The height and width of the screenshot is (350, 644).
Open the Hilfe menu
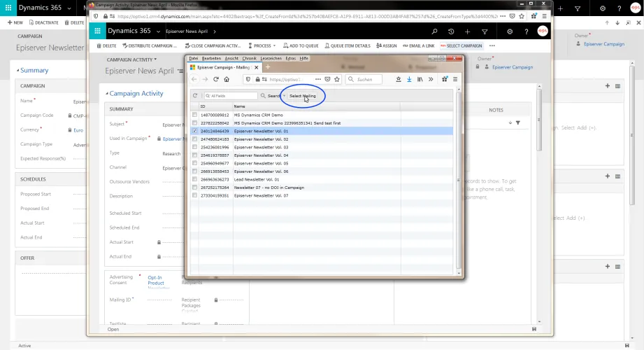click(304, 58)
